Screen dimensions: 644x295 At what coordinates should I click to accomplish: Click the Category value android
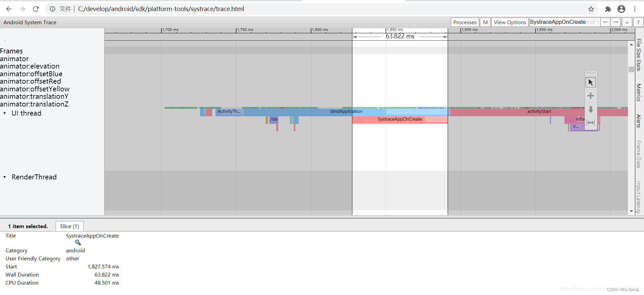coord(76,251)
